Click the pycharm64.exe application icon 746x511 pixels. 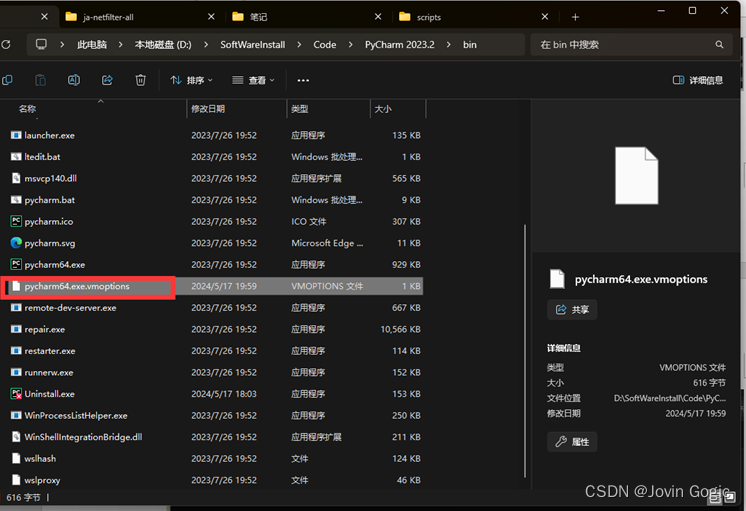(x=16, y=264)
